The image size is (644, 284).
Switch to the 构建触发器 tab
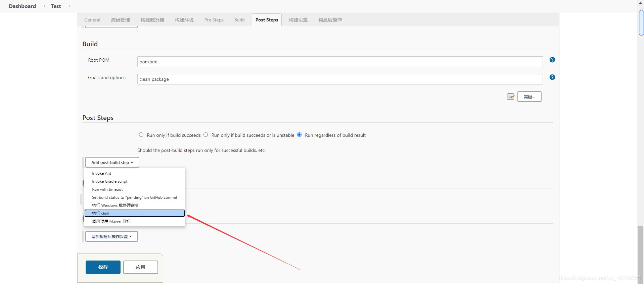tap(152, 20)
